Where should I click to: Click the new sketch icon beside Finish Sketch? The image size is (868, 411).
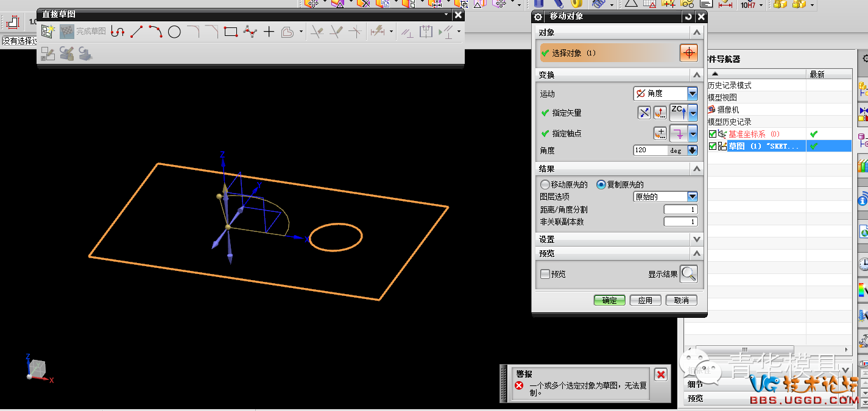(48, 31)
